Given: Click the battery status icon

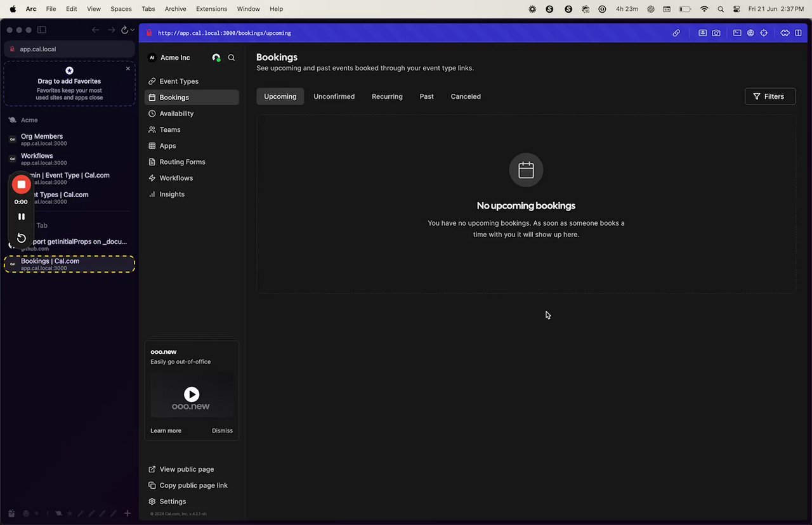Looking at the screenshot, I should click(x=685, y=9).
